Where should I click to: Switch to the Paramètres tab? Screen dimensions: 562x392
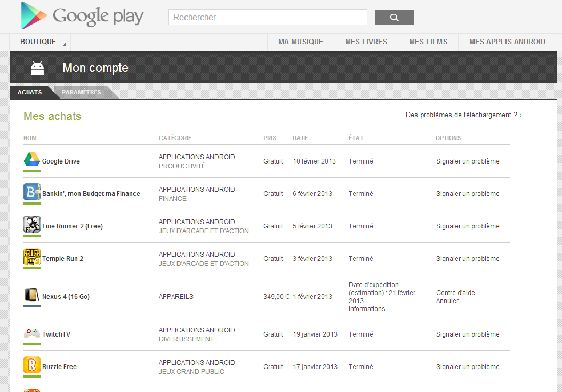click(x=82, y=93)
